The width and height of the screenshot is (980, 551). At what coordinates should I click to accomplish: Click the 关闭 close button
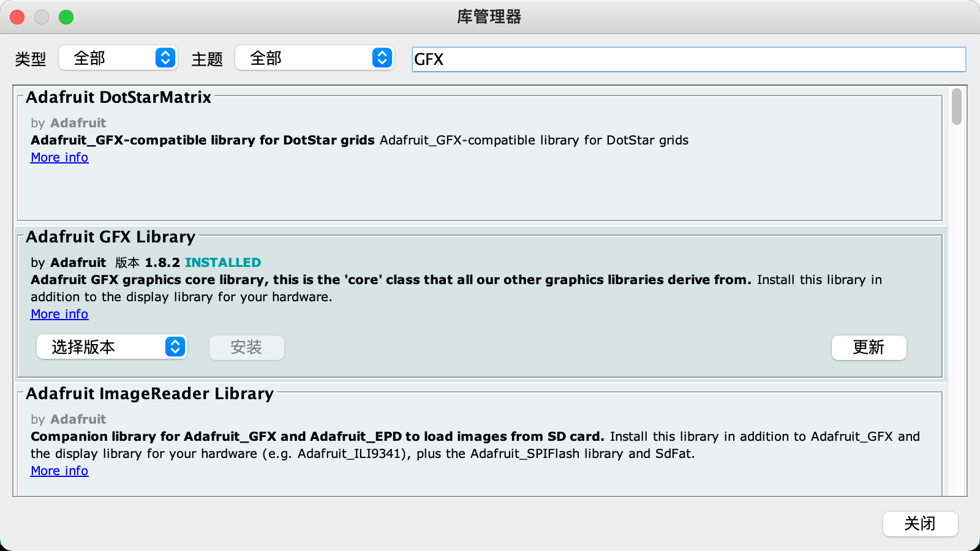click(x=920, y=524)
